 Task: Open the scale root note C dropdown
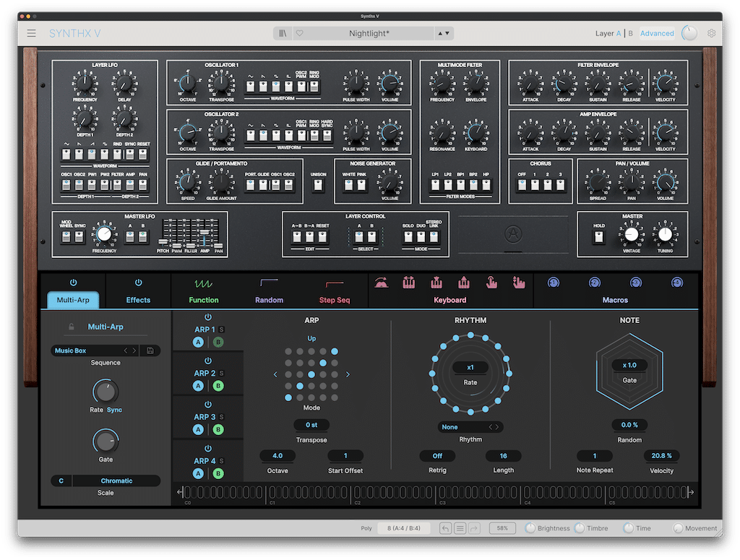[61, 481]
